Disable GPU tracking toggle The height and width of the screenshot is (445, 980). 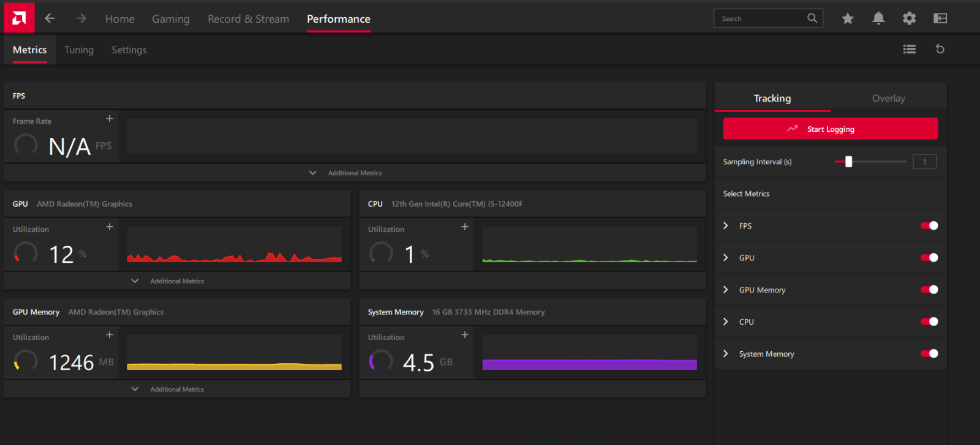coord(929,257)
